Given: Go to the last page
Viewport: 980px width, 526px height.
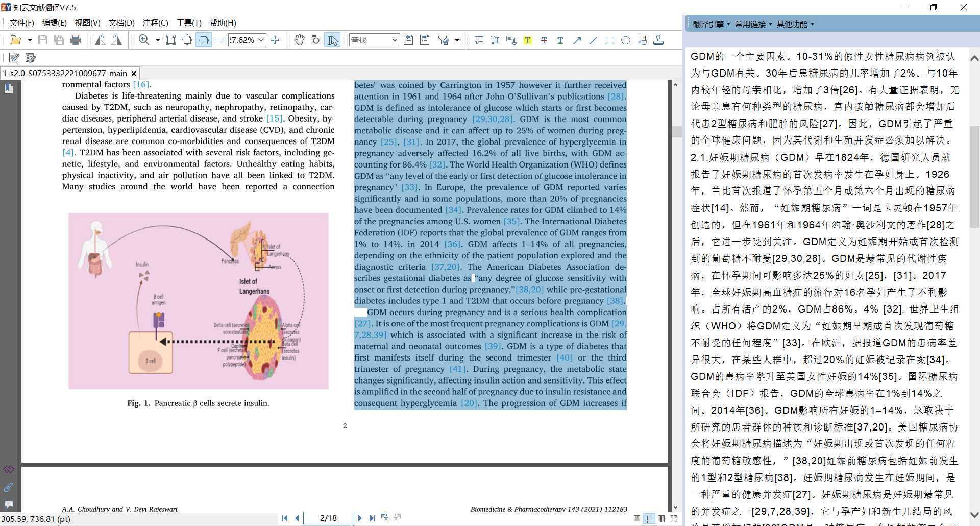Looking at the screenshot, I should [x=373, y=518].
